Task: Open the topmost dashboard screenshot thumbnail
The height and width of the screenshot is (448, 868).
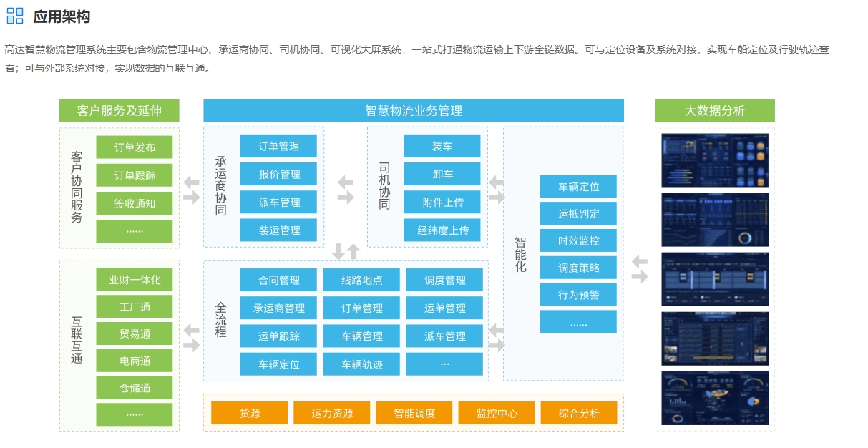Action: pos(714,160)
